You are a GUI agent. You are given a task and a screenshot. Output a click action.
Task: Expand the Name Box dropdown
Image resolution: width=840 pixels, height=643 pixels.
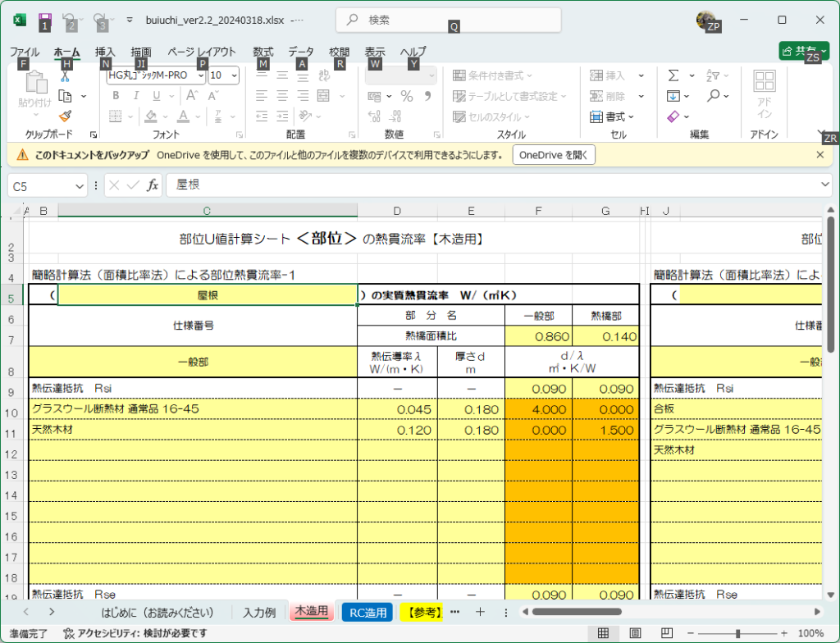point(80,186)
